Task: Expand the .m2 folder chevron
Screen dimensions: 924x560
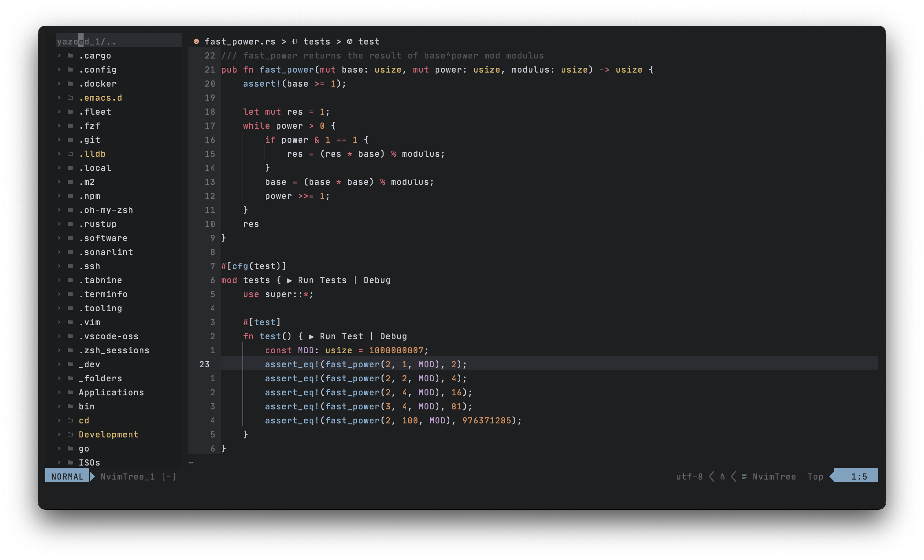Action: (59, 182)
